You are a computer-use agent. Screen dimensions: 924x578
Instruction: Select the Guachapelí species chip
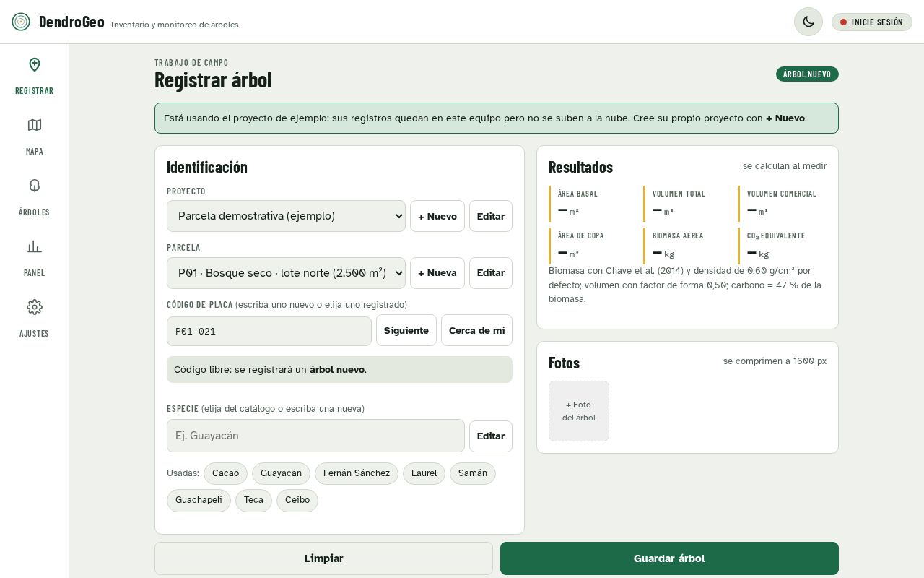tap(199, 500)
